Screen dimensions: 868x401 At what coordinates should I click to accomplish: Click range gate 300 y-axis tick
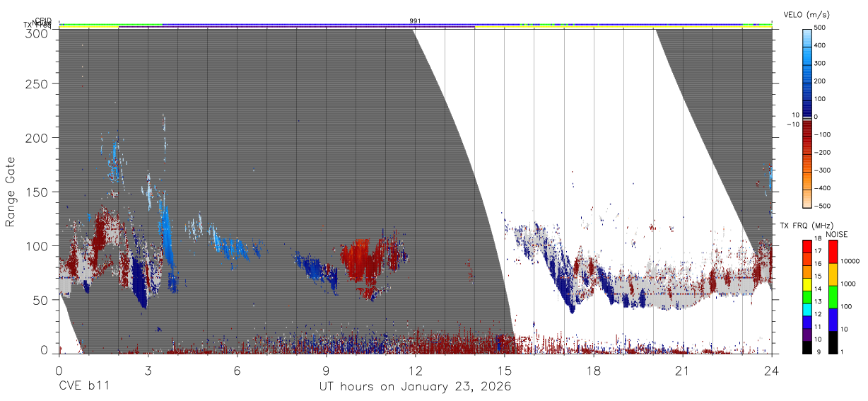pos(35,33)
